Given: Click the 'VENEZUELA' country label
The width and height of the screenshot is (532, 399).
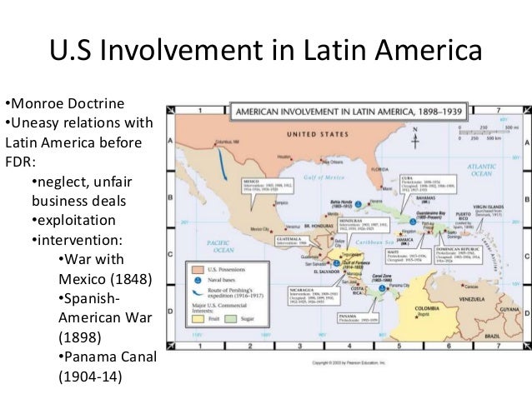Looking at the screenshot, I should (x=472, y=299).
